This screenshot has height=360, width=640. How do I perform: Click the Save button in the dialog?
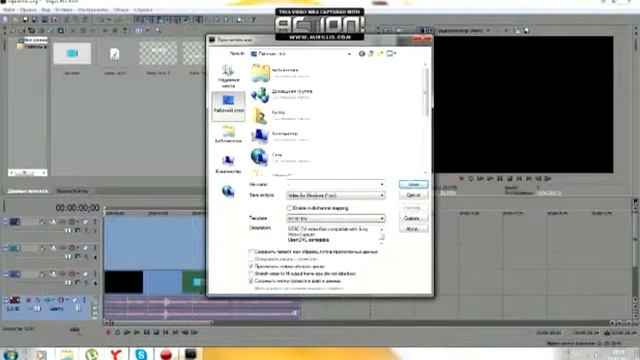pos(413,184)
